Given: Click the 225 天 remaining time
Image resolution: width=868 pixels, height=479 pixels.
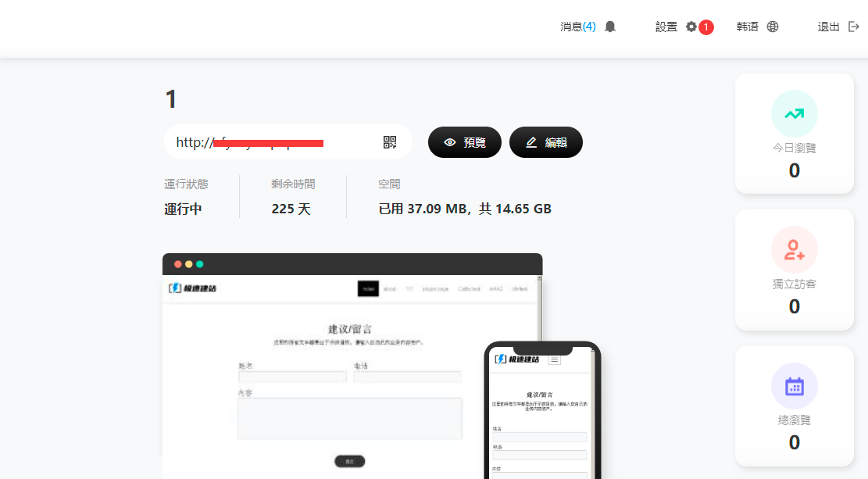Looking at the screenshot, I should tap(291, 209).
